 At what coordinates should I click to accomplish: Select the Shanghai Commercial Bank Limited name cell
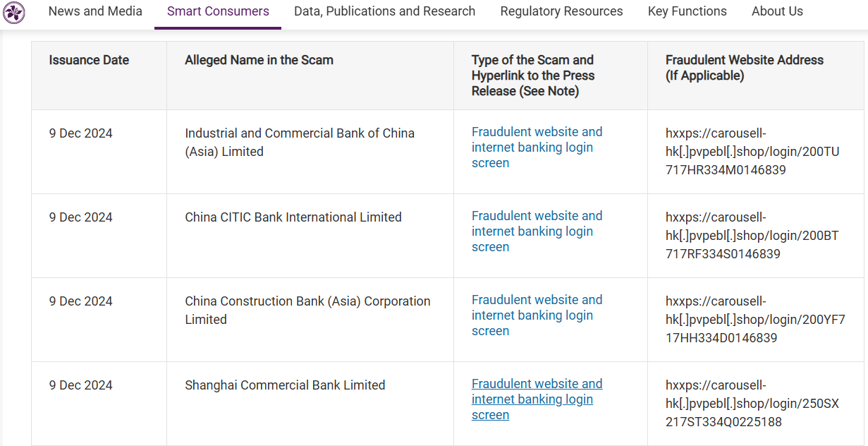click(285, 385)
